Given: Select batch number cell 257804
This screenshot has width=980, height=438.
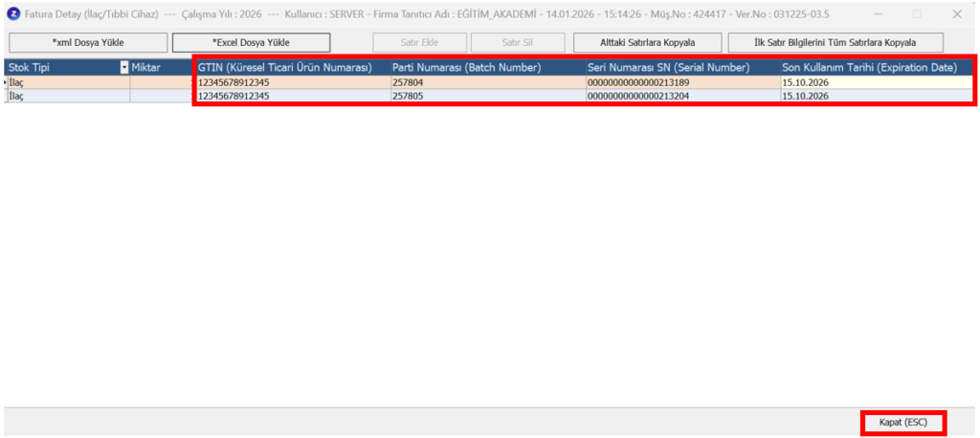Looking at the screenshot, I should (x=488, y=82).
